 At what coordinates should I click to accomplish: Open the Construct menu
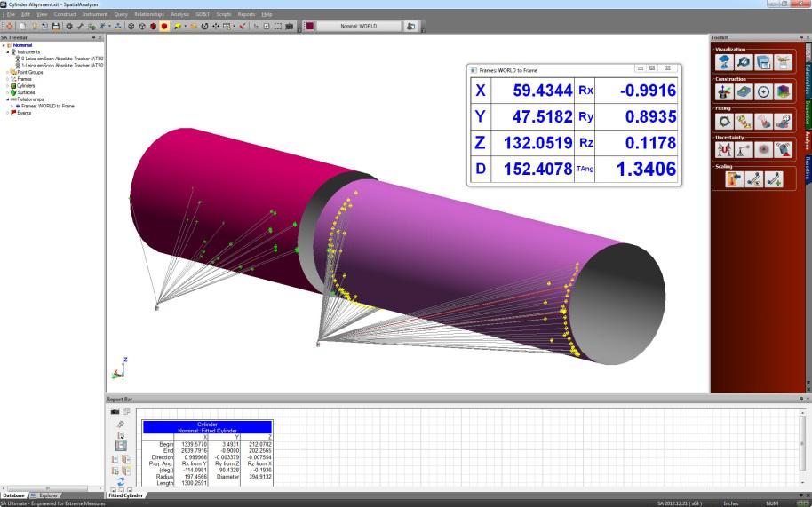pos(65,14)
